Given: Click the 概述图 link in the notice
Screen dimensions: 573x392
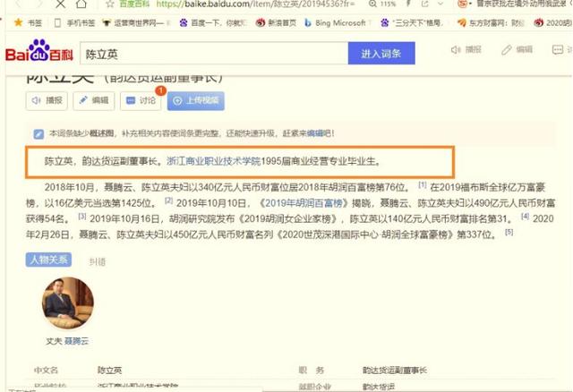Looking at the screenshot, I should tap(101, 133).
